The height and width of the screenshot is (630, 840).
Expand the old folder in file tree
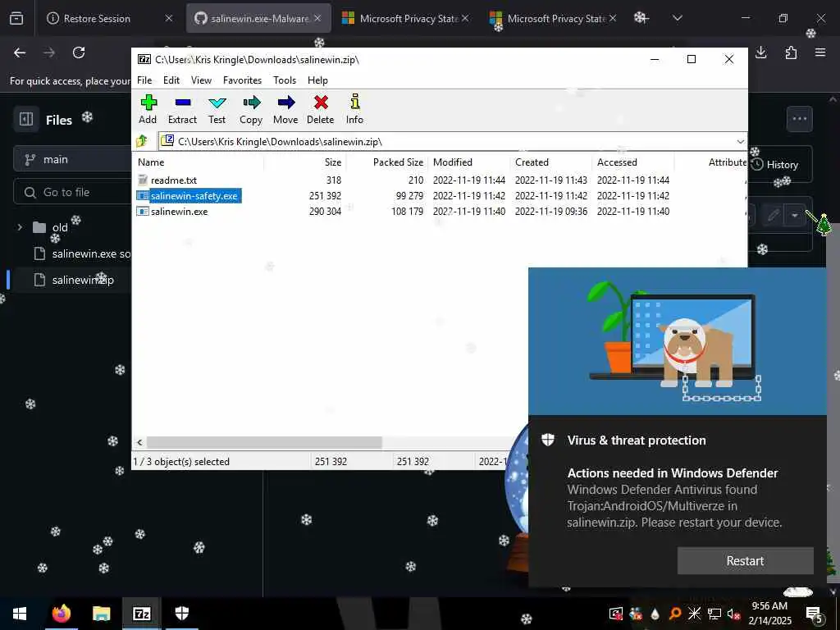pos(20,227)
